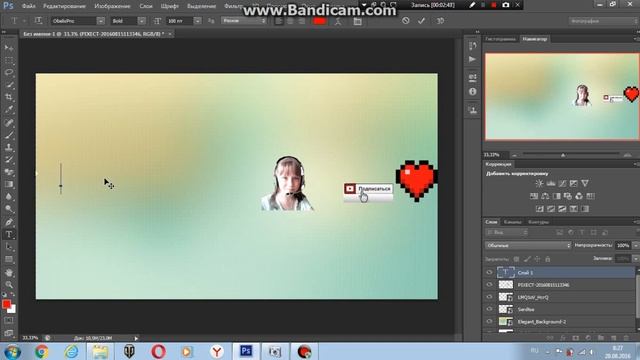This screenshot has height=360, width=640.
Task: Click the Create Warped Text icon
Action: 338,21
